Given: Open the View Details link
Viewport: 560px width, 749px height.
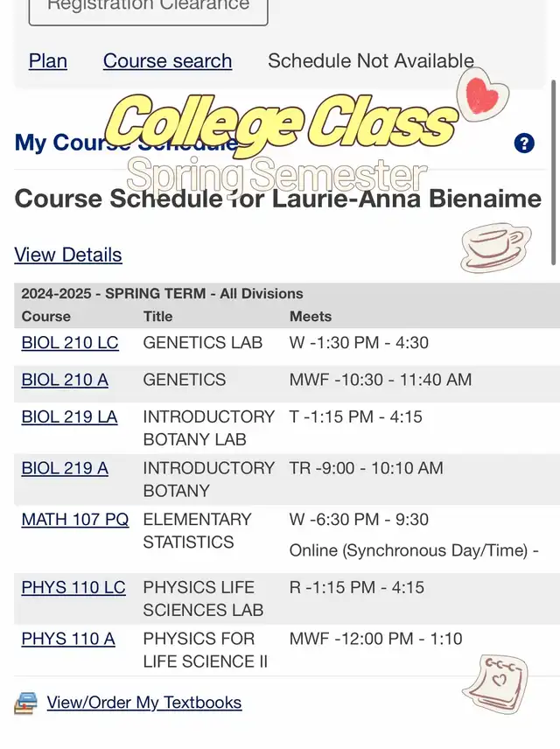Looking at the screenshot, I should click(x=68, y=255).
